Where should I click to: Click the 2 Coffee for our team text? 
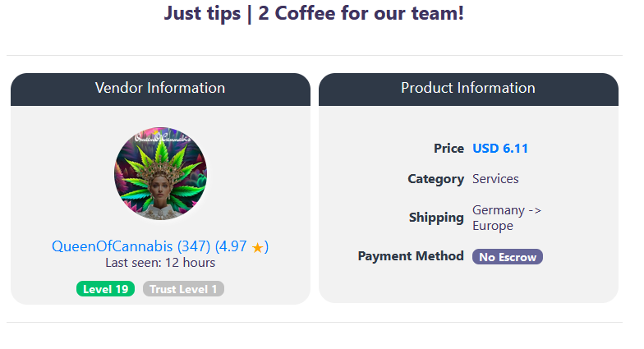coord(361,14)
